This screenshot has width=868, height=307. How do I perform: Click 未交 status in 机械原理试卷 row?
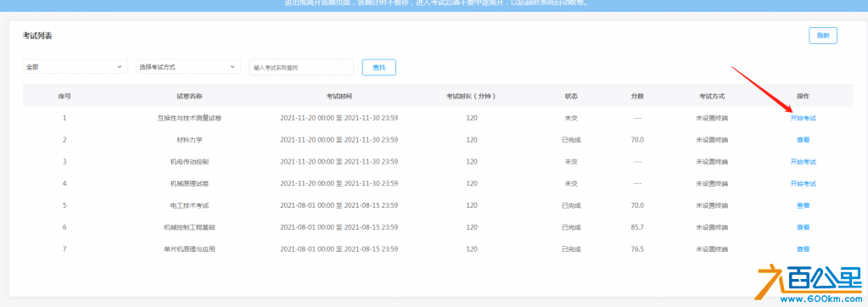point(571,184)
